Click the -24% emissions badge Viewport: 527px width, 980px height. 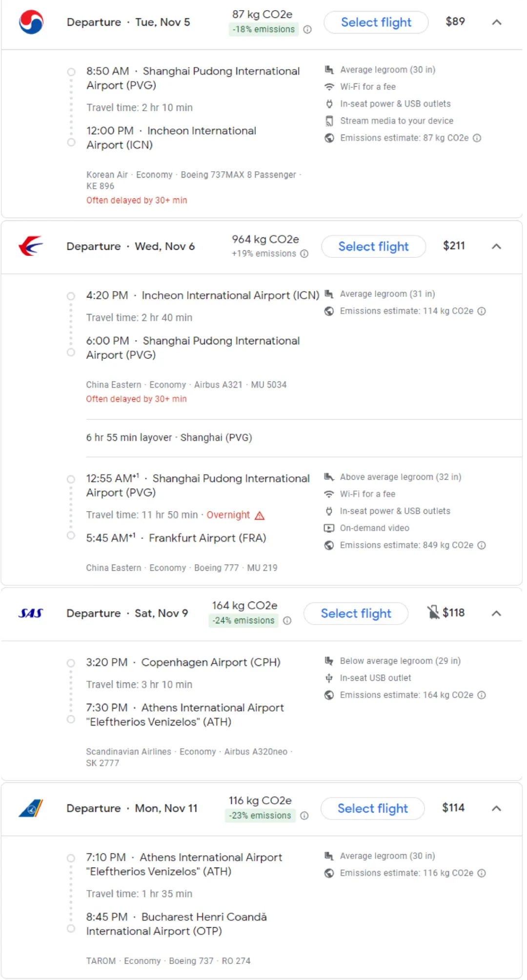[243, 621]
